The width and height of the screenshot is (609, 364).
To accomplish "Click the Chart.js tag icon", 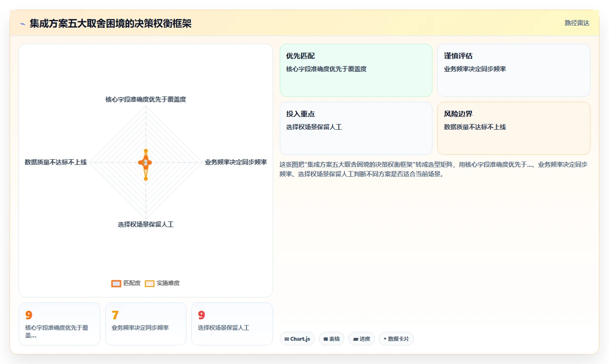I will tap(286, 339).
